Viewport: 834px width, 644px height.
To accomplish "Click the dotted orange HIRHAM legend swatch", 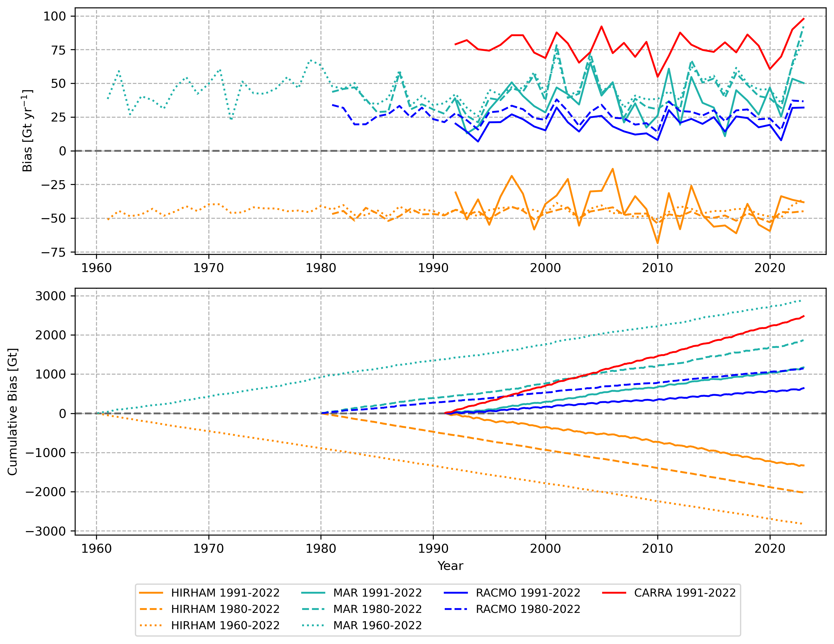I will tap(151, 626).
